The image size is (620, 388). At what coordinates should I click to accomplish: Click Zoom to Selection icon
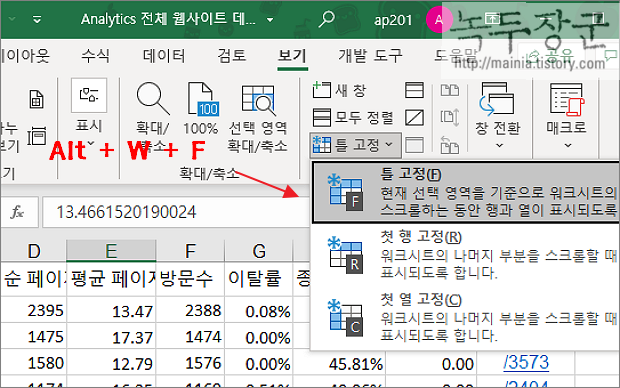(258, 99)
